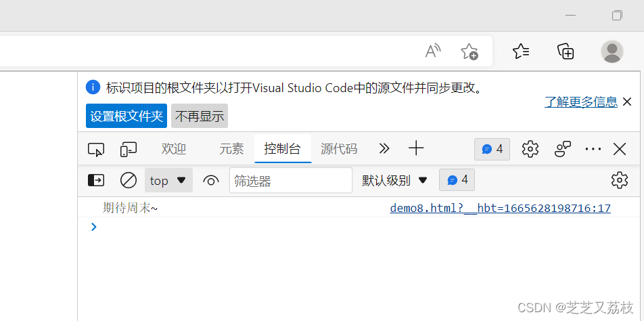Select the 控制台 tab
Image resolution: width=644 pixels, height=321 pixels.
pos(283,149)
